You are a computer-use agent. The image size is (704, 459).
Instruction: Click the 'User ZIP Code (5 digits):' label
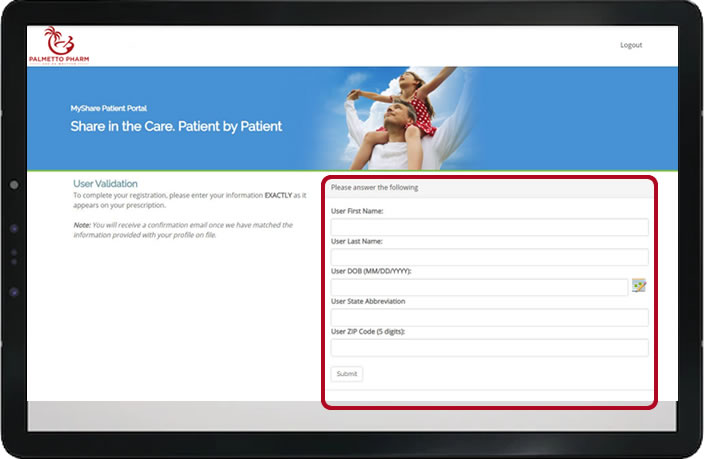point(369,331)
